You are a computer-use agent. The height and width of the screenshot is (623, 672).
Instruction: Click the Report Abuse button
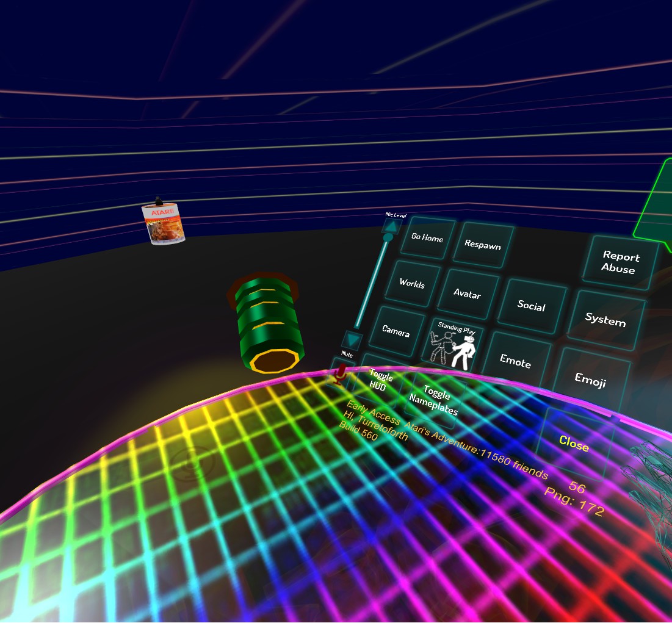[620, 262]
